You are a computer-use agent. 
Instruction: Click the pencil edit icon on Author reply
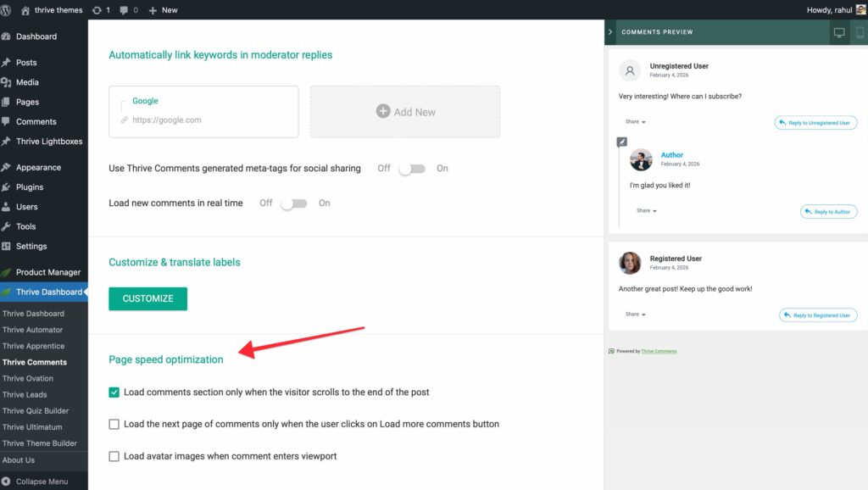point(621,142)
